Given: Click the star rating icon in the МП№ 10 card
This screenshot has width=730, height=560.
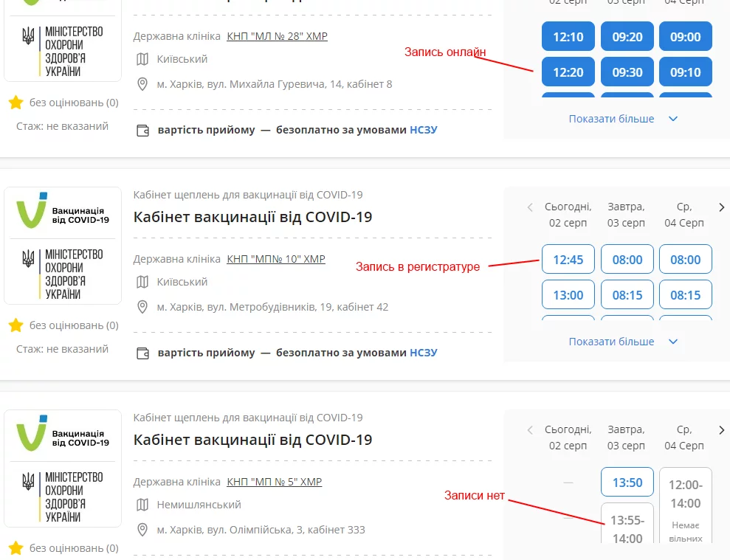Looking at the screenshot, I should tap(16, 325).
